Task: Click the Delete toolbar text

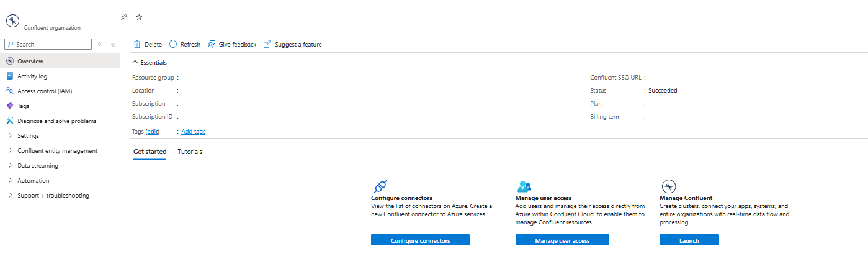Action: point(153,44)
